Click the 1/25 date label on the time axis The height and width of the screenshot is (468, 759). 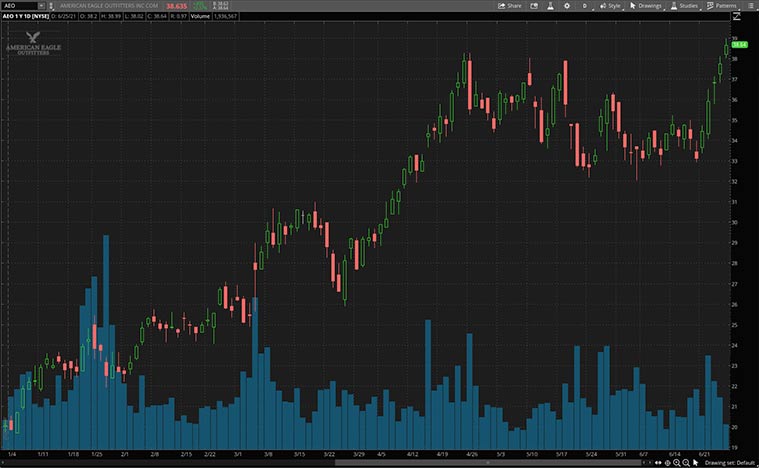97,454
